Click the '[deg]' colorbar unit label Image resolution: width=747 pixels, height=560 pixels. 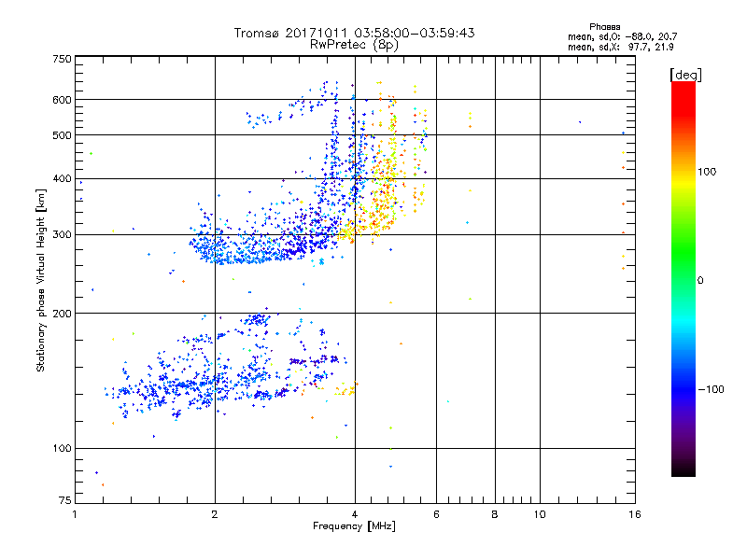point(685,76)
